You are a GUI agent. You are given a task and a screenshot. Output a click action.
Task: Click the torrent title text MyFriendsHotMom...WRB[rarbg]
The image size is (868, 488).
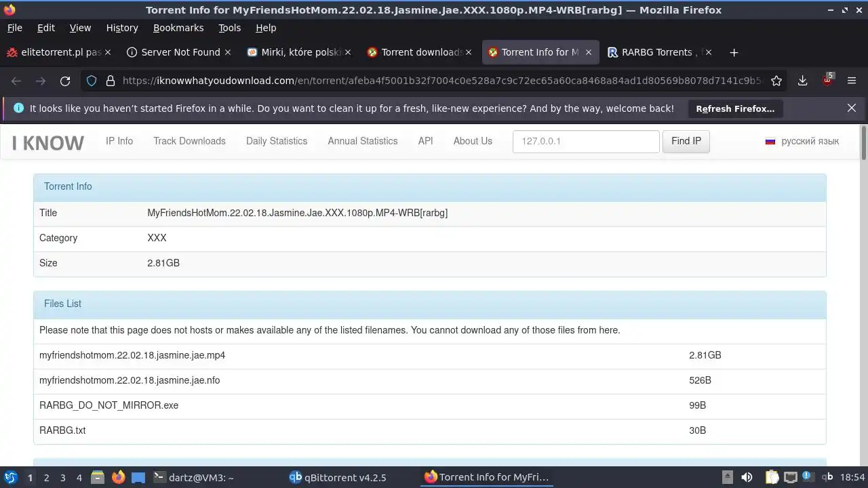pos(298,213)
